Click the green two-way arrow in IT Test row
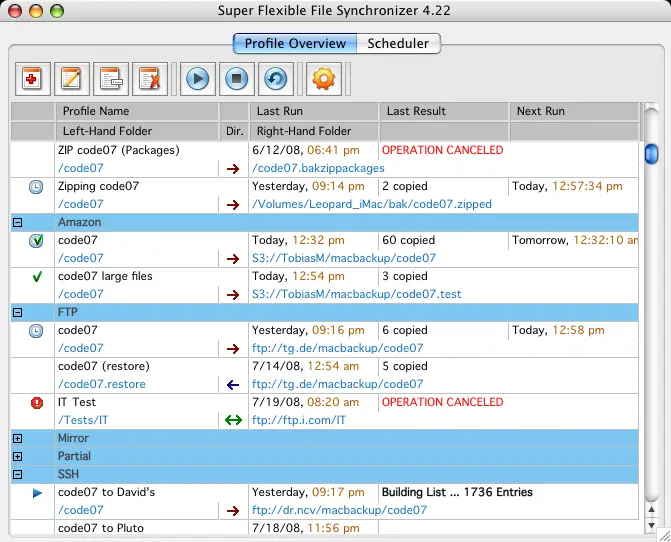Viewport: 671px width, 542px height. tap(233, 421)
